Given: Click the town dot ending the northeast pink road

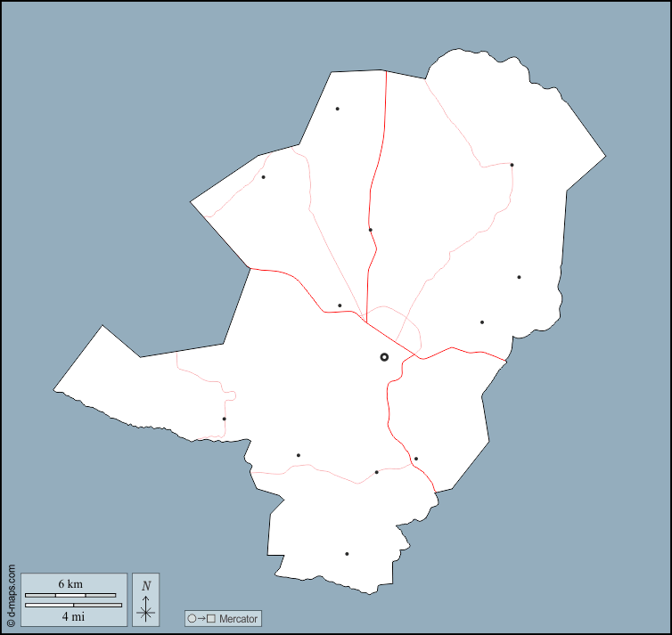Looking at the screenshot, I should click(512, 165).
